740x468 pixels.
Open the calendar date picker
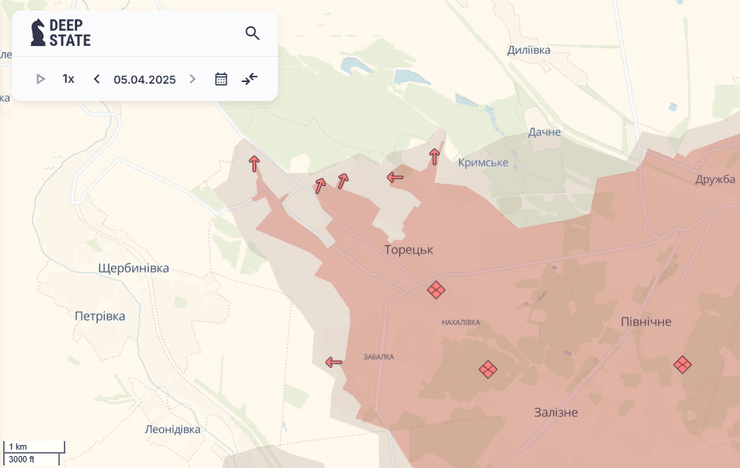(x=221, y=79)
